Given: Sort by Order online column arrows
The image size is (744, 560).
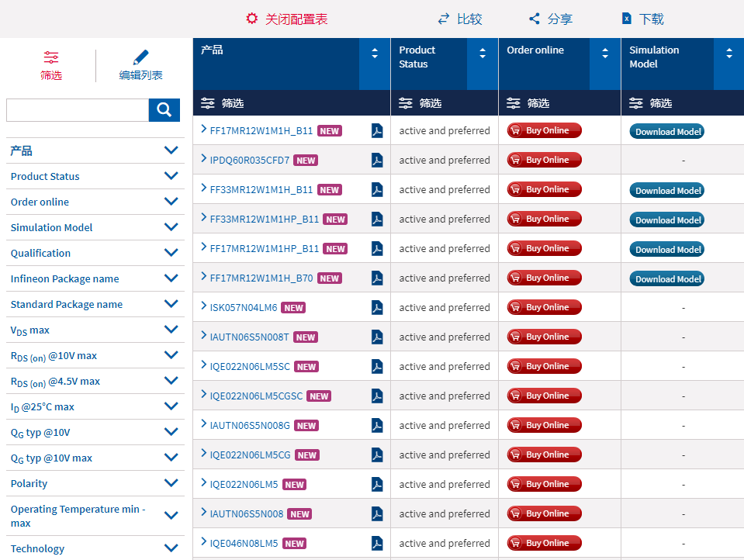Looking at the screenshot, I should [x=605, y=54].
